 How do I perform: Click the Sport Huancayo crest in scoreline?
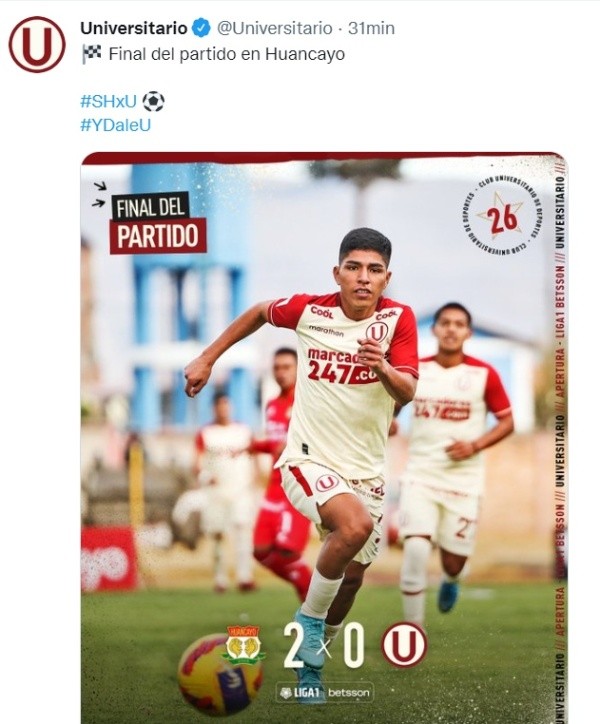point(243,644)
